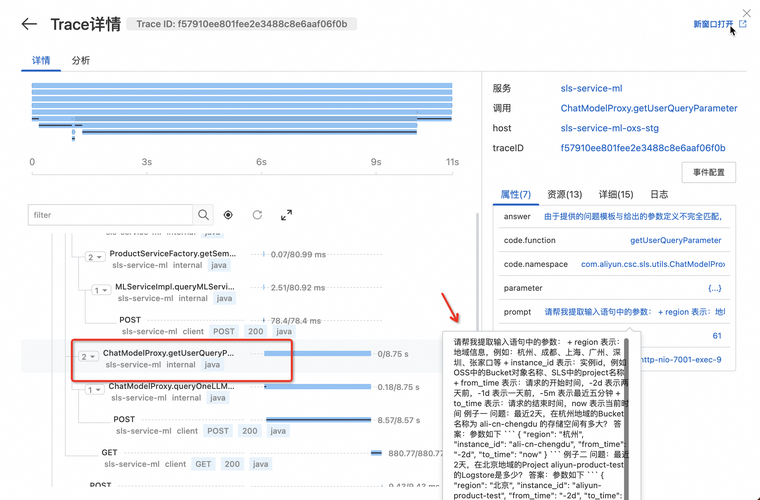
Task: Click the back arrow beside Trace详情
Action: click(x=30, y=24)
